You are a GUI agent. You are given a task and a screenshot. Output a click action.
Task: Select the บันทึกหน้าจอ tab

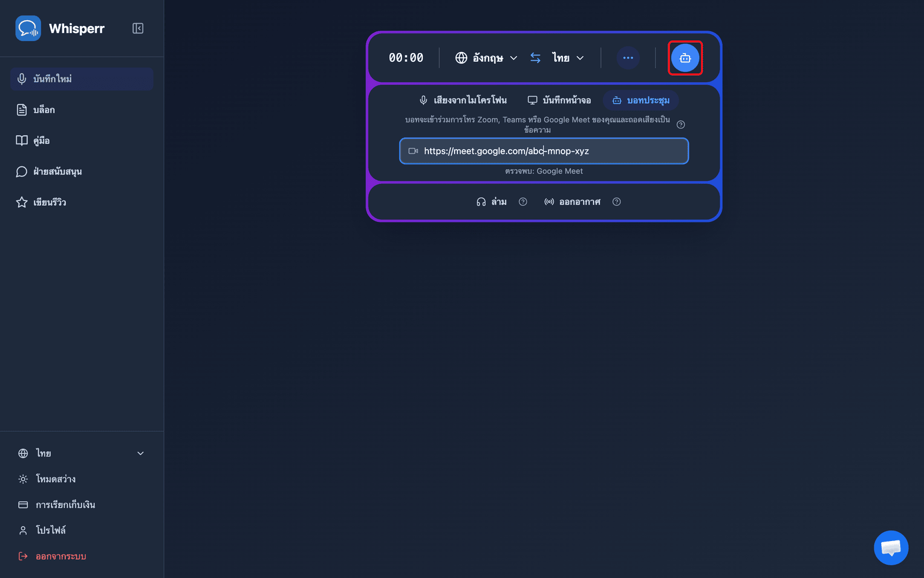pyautogui.click(x=559, y=101)
